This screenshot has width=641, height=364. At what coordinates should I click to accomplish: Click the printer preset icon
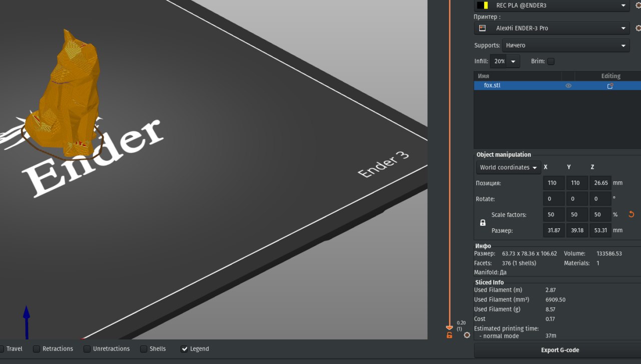482,28
